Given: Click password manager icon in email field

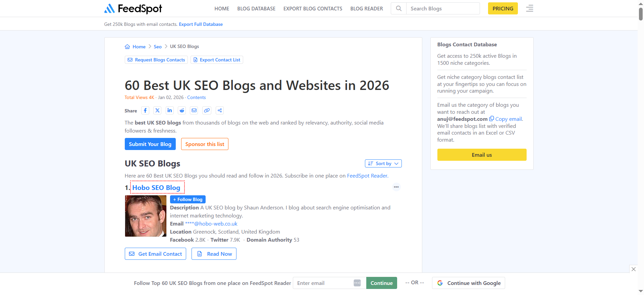Looking at the screenshot, I should click(357, 283).
